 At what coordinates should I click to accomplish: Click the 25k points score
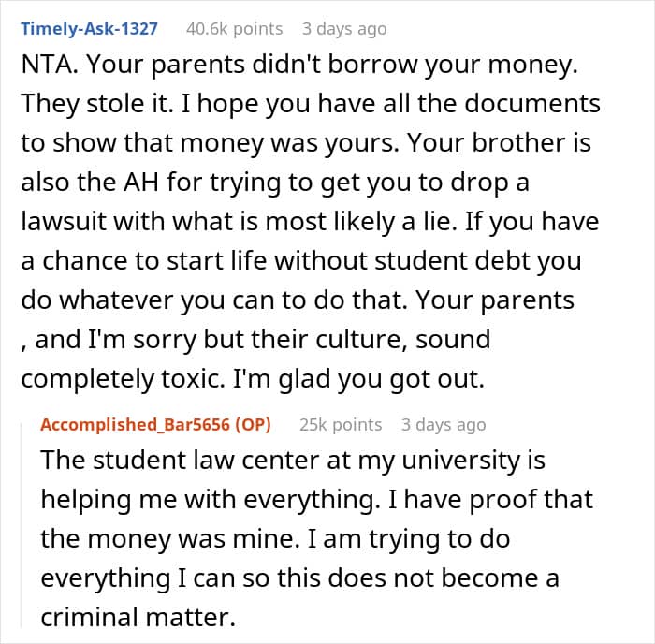341,424
